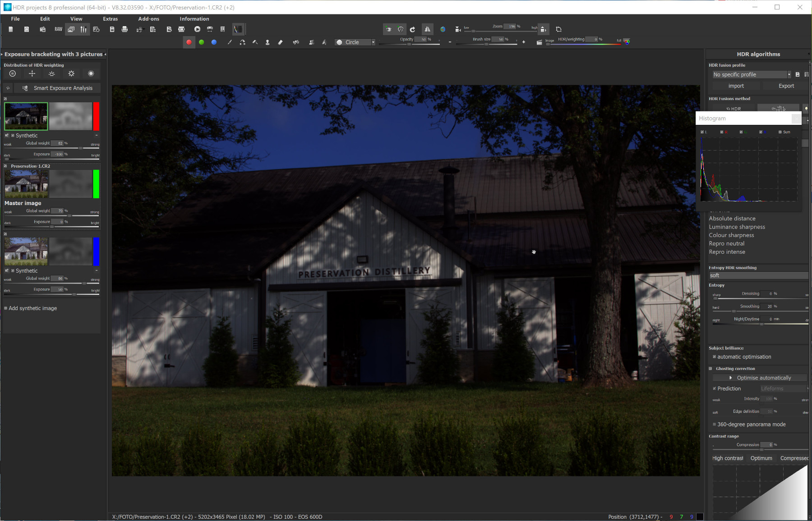Select the green weighting colour dot

(x=202, y=42)
